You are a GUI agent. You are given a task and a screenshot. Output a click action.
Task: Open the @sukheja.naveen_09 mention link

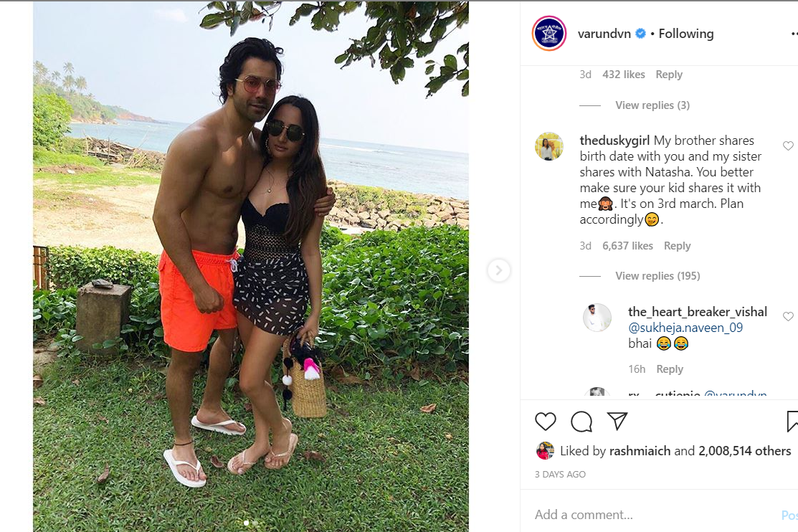685,328
